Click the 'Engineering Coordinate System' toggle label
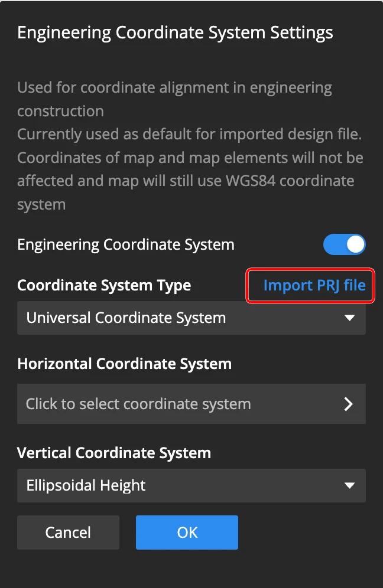Screen dimensions: 383x588 click(x=126, y=244)
